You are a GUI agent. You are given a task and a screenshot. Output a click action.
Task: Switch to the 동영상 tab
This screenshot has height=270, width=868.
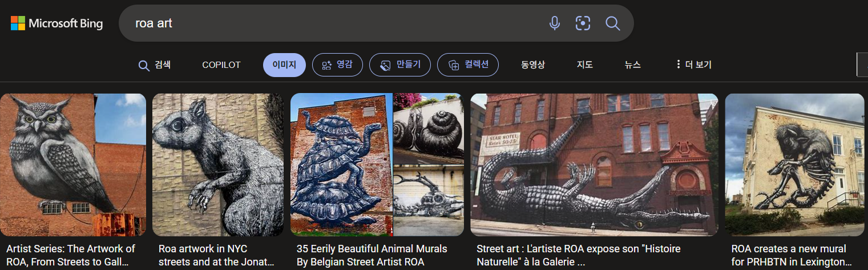(x=533, y=65)
